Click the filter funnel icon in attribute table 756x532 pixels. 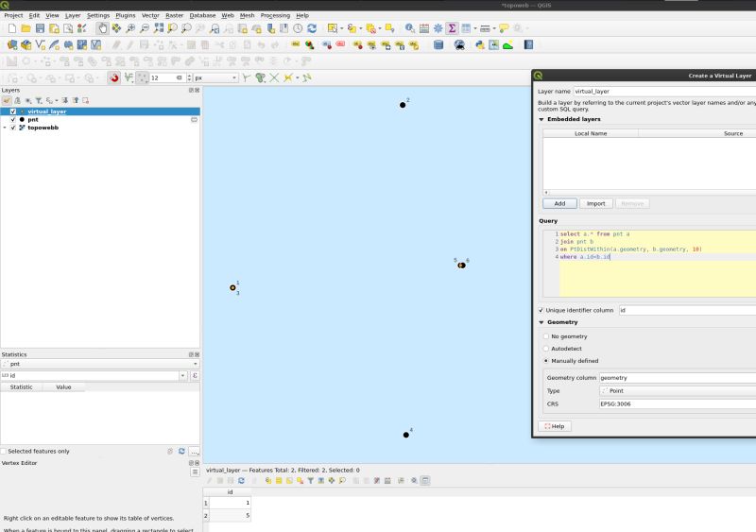point(310,480)
